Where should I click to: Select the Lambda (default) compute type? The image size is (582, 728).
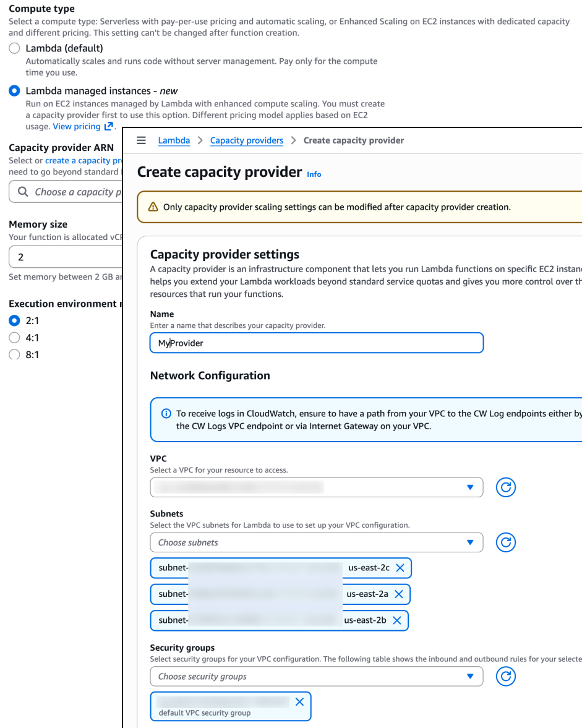[14, 48]
